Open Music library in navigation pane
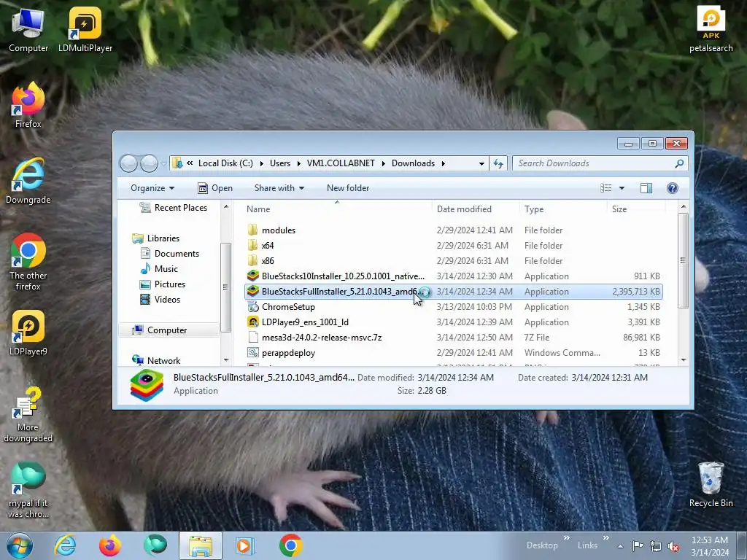The width and height of the screenshot is (747, 560). 159,269
